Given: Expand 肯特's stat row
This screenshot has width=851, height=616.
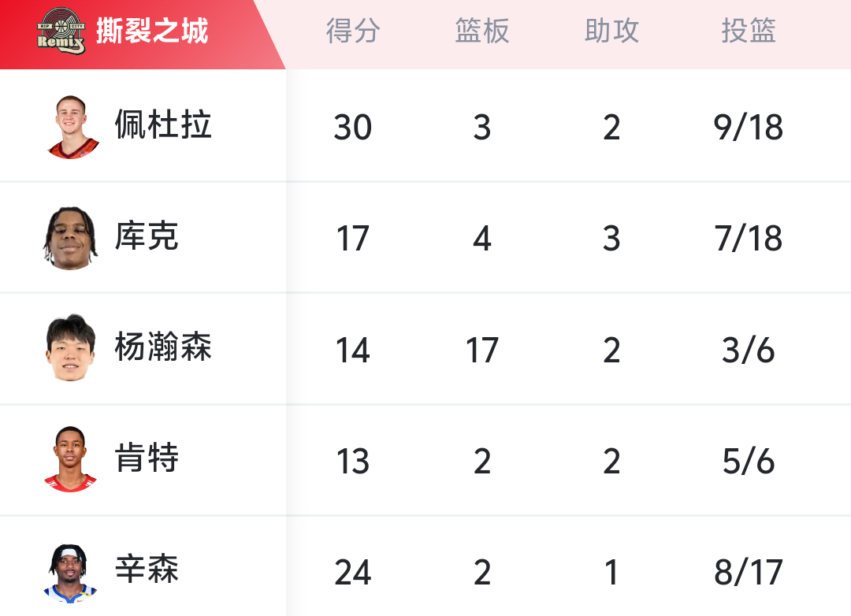Looking at the screenshot, I should pyautogui.click(x=425, y=460).
